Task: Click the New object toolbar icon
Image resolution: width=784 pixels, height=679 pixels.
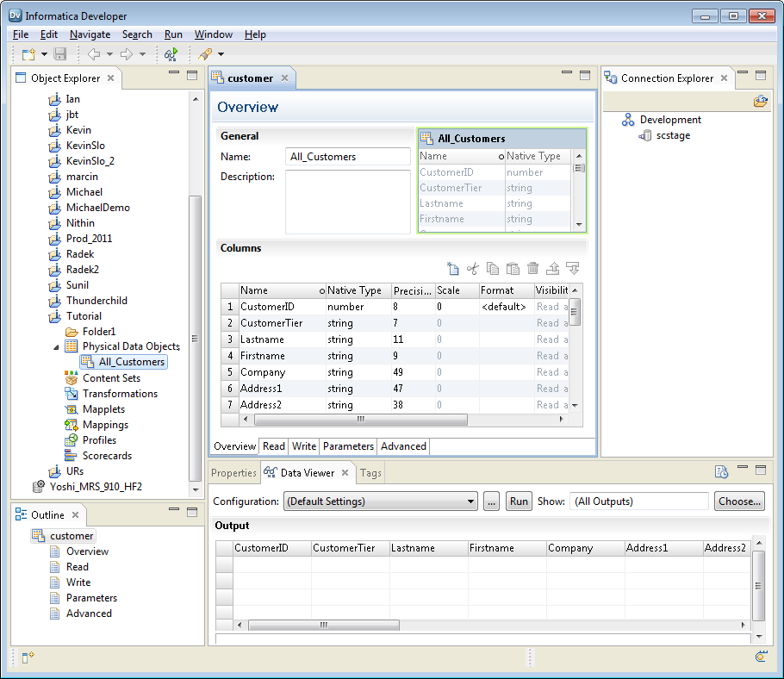Action: point(28,54)
